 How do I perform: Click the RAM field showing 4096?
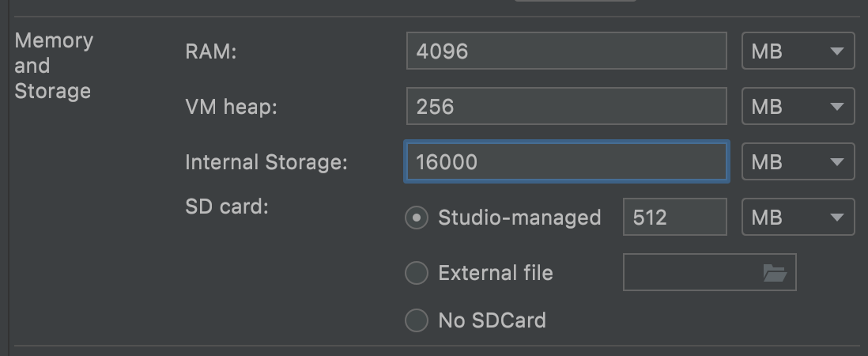566,51
